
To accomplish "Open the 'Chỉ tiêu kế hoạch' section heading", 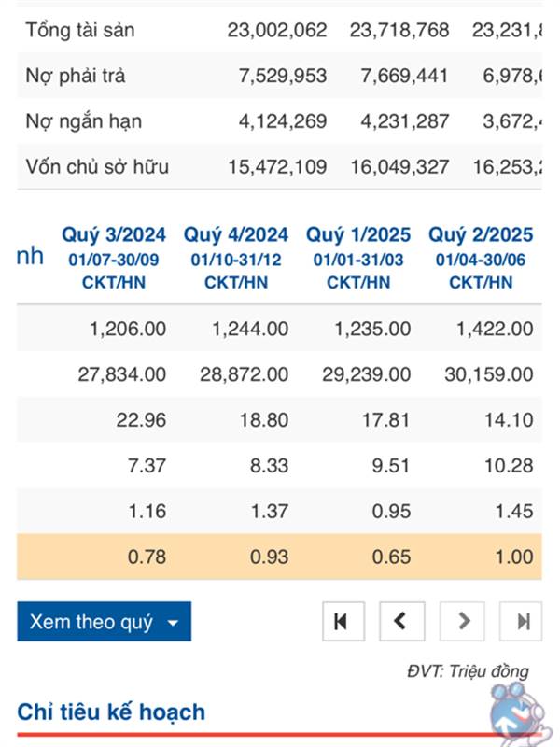I will pos(111,712).
